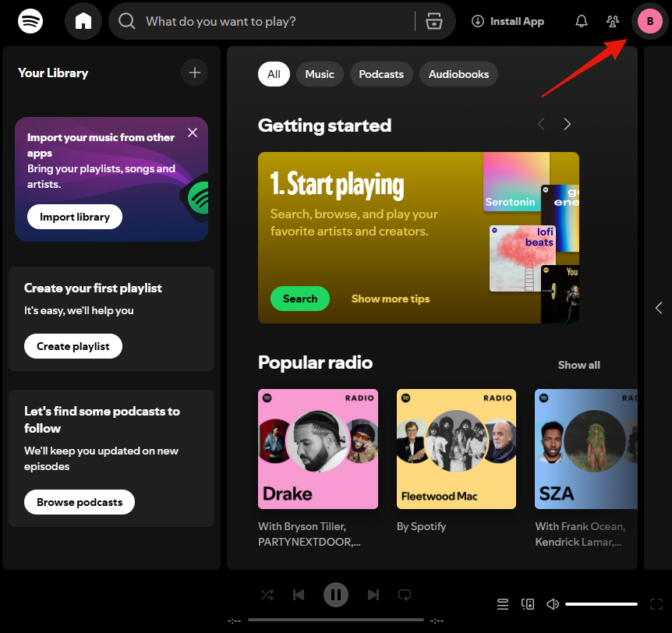Click the Import library button
Screen dimensions: 672x633
pyautogui.click(x=75, y=217)
